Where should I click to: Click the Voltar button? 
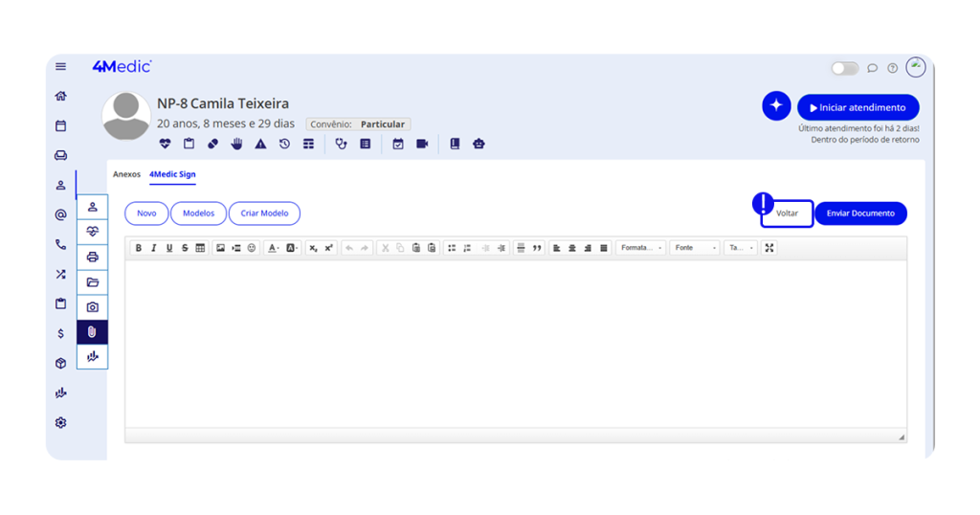coord(787,213)
